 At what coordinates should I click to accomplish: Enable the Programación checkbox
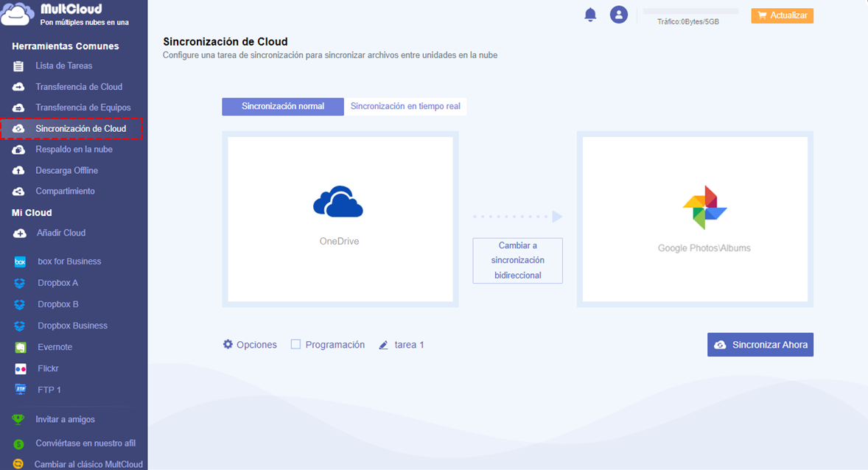pyautogui.click(x=295, y=344)
